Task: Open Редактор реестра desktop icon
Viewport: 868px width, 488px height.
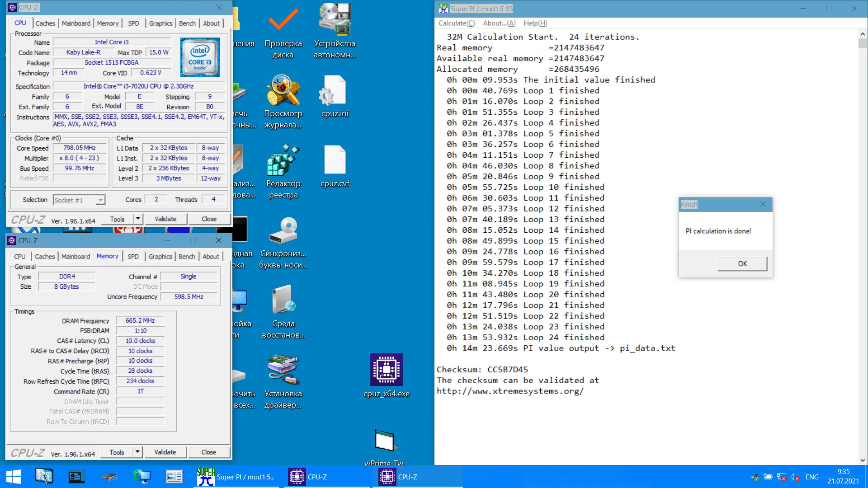Action: (283, 172)
